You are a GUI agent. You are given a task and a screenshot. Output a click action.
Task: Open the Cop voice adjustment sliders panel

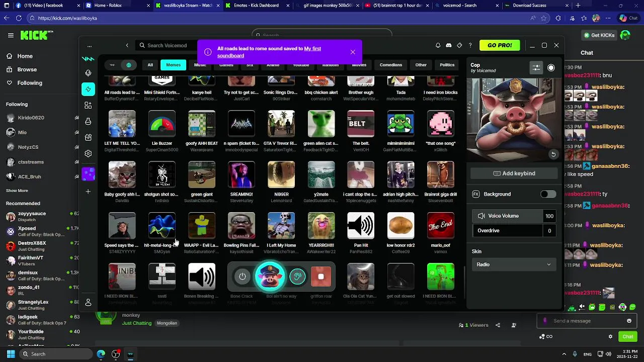[536, 68]
